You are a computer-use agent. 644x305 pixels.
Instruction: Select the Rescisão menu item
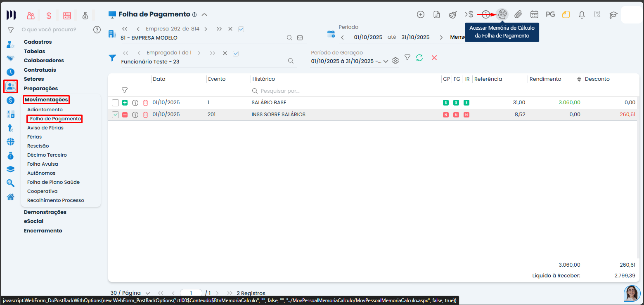pyautogui.click(x=38, y=146)
